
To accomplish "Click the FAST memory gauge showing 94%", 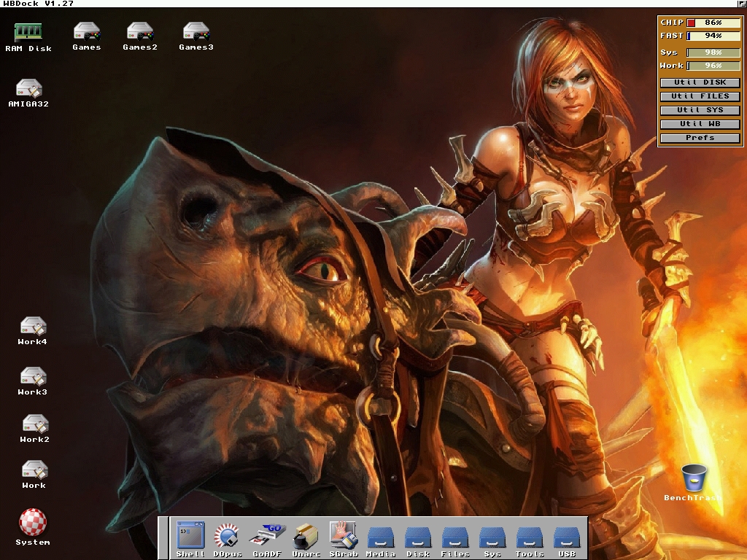I will (713, 36).
